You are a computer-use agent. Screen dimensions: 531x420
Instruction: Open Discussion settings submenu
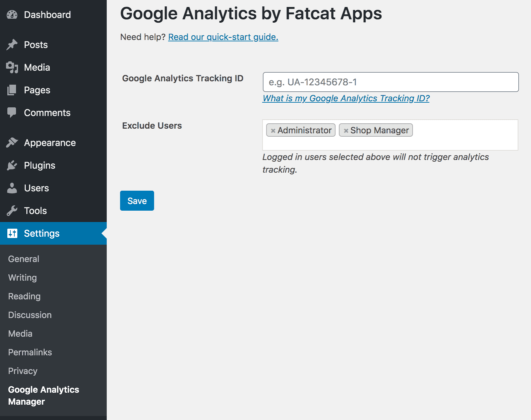[30, 315]
